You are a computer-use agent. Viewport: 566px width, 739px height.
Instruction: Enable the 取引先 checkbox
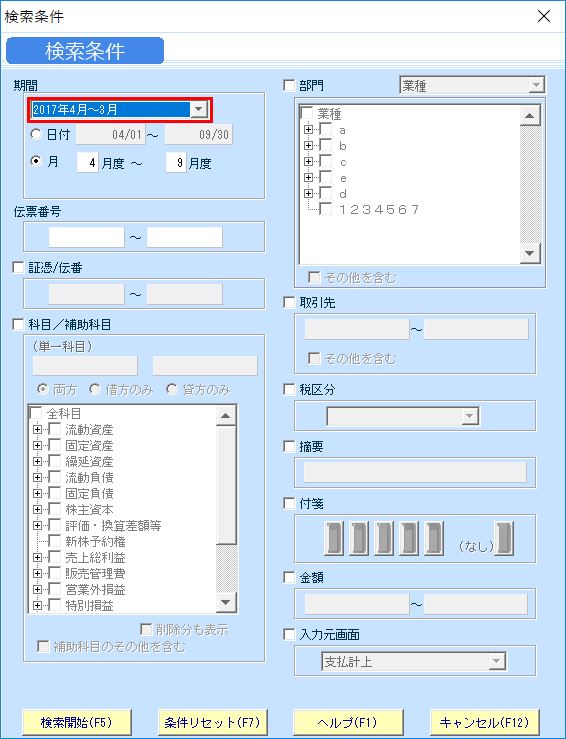(x=289, y=302)
